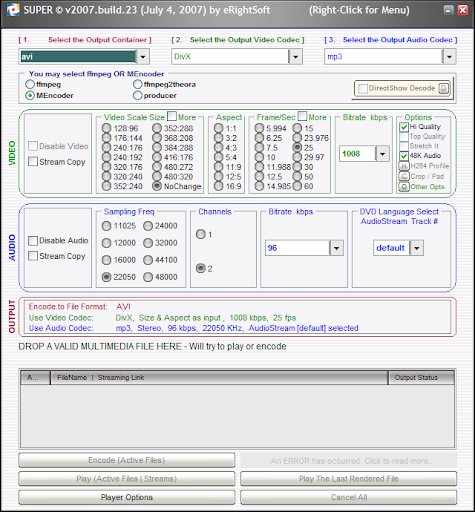
Task: Set aspect ratio to 4:3
Action: click(x=219, y=148)
